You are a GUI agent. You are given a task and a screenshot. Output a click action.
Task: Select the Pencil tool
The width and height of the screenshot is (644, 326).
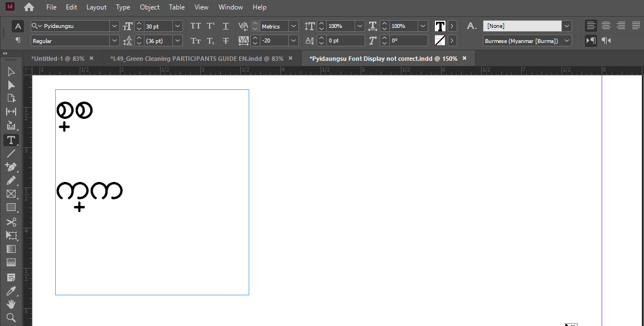click(11, 180)
